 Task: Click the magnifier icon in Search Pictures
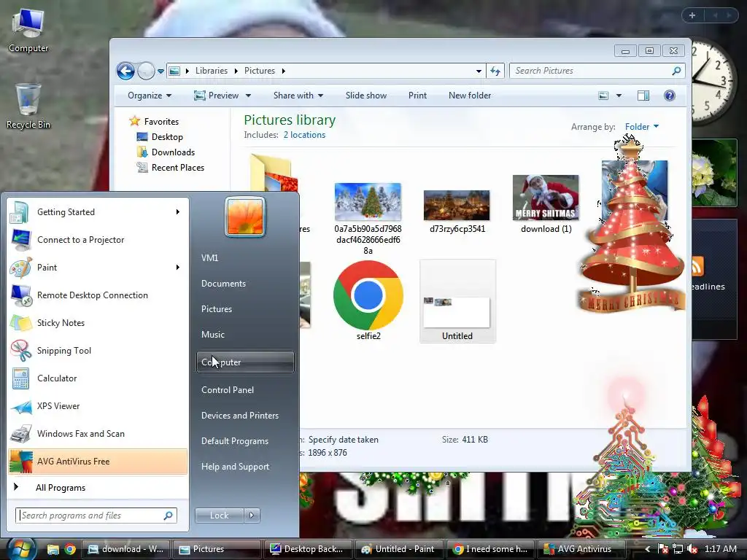(676, 71)
